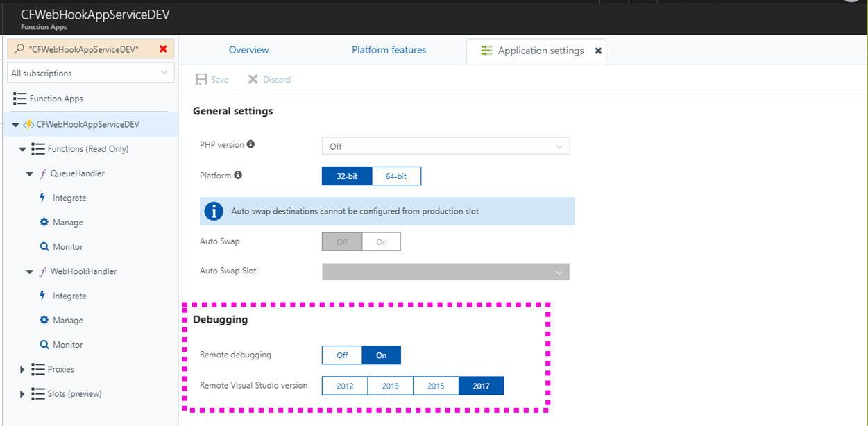Open the All subscriptions dropdown
This screenshot has height=426, width=868.
(90, 73)
